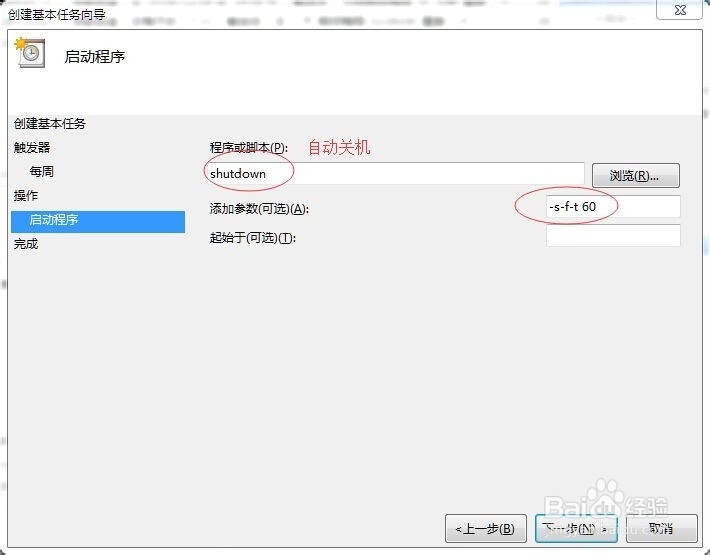The height and width of the screenshot is (555, 710).
Task: Focus the arguments field with -s-f-t 60
Action: [613, 207]
